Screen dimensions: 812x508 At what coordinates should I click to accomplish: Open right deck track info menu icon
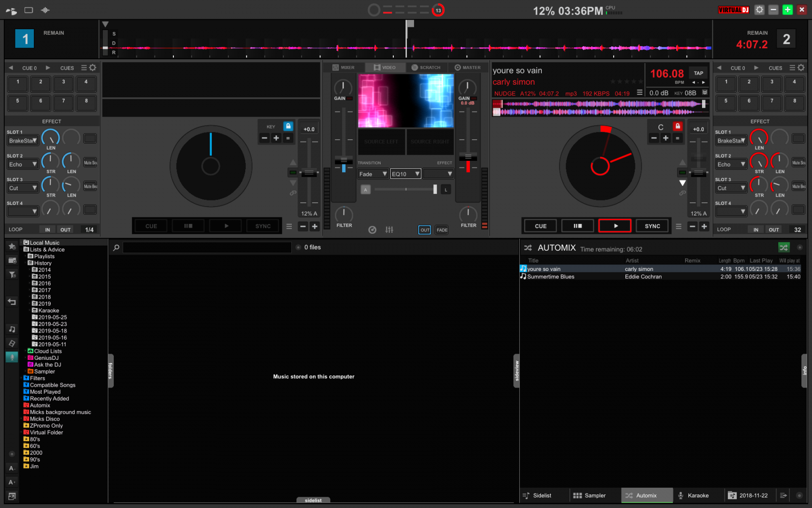(640, 93)
